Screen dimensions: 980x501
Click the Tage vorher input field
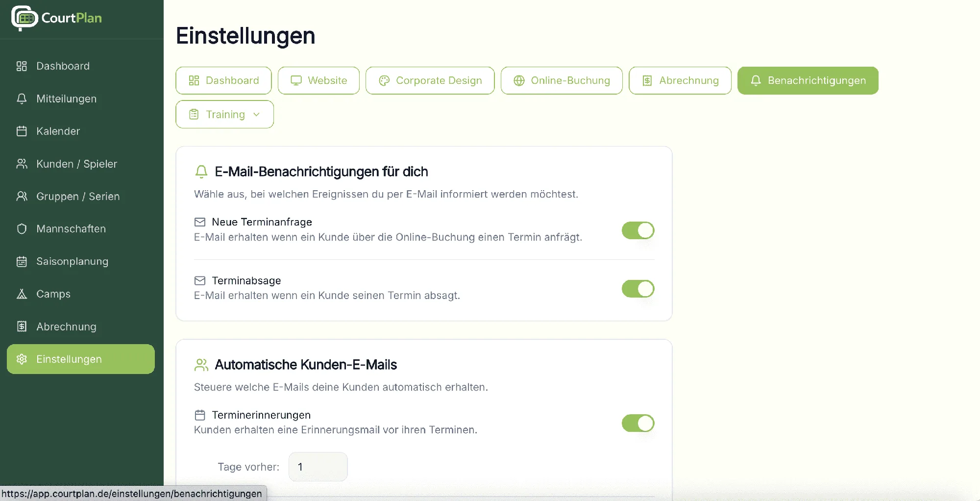318,467
